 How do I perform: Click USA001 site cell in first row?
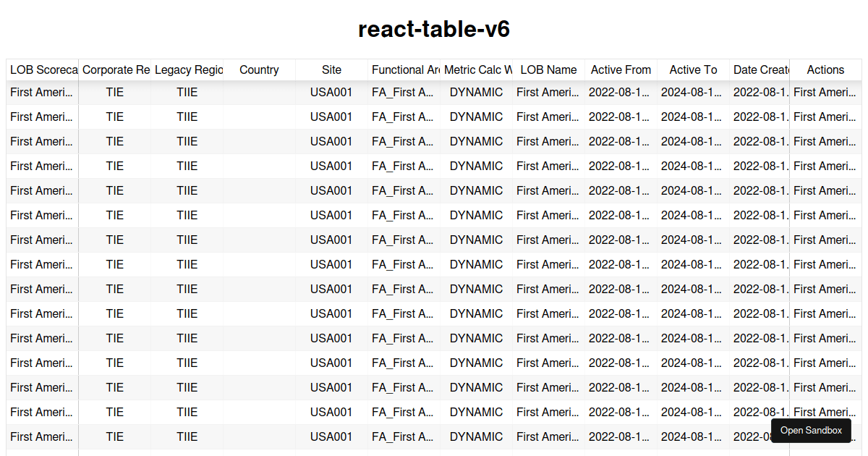[332, 92]
